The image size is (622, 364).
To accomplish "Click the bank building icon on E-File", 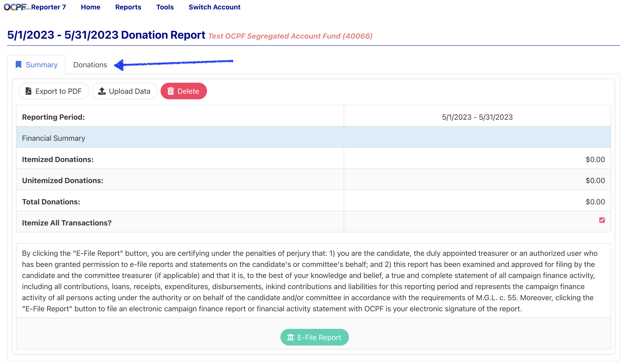I will (290, 337).
